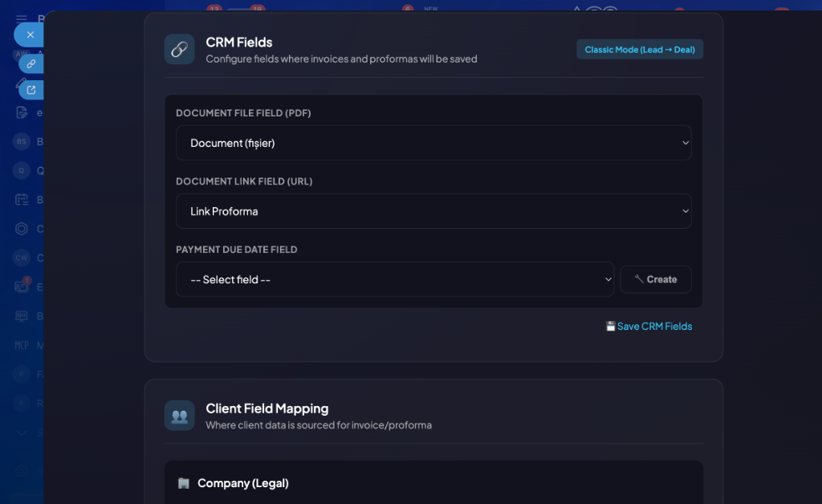Click the copy link icon button
Image resolution: width=822 pixels, height=504 pixels.
click(x=31, y=63)
